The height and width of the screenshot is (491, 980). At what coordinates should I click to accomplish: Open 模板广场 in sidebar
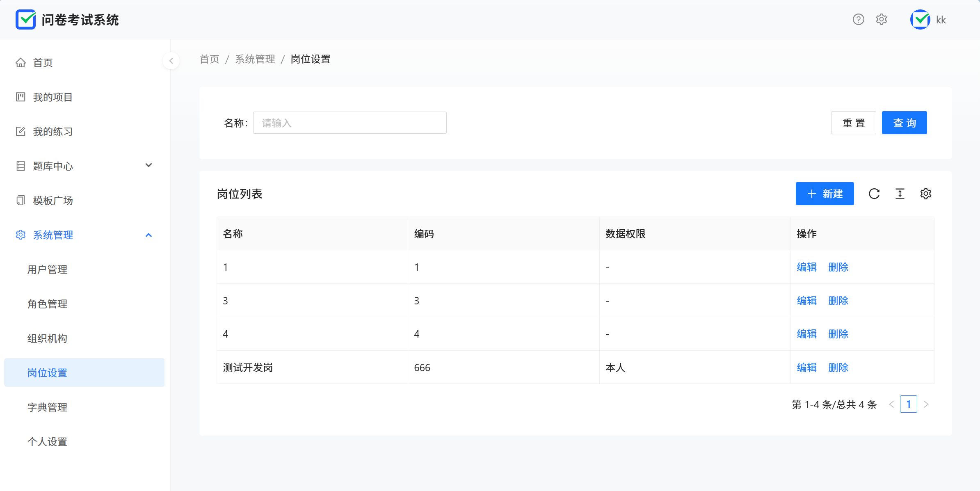click(53, 201)
